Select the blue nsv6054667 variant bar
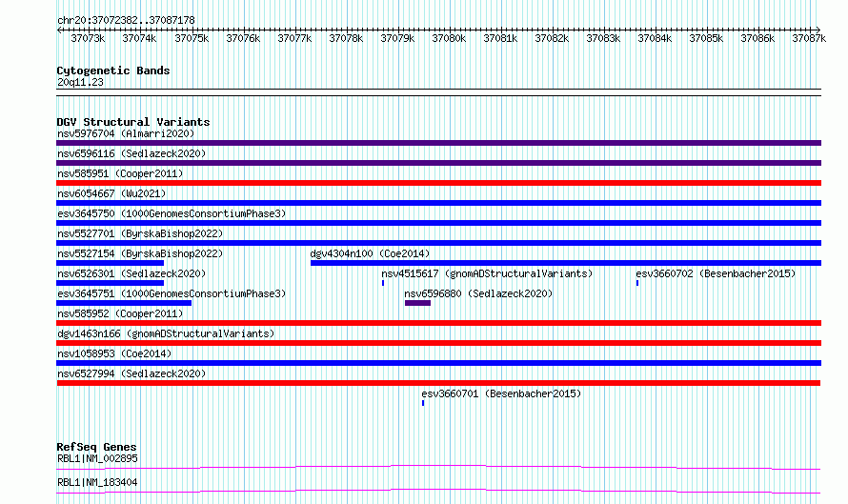848x504 pixels. pyautogui.click(x=438, y=203)
